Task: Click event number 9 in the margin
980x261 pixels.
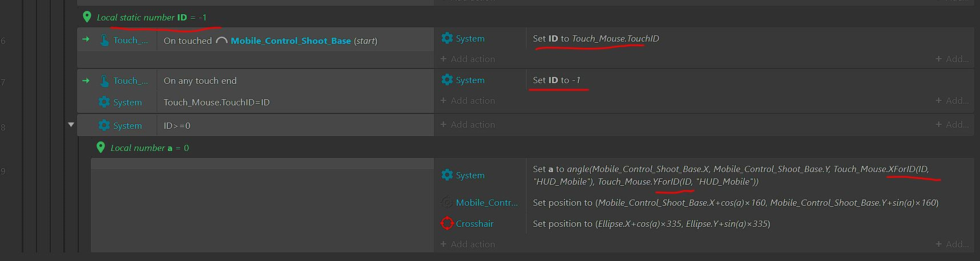Action: (3, 171)
